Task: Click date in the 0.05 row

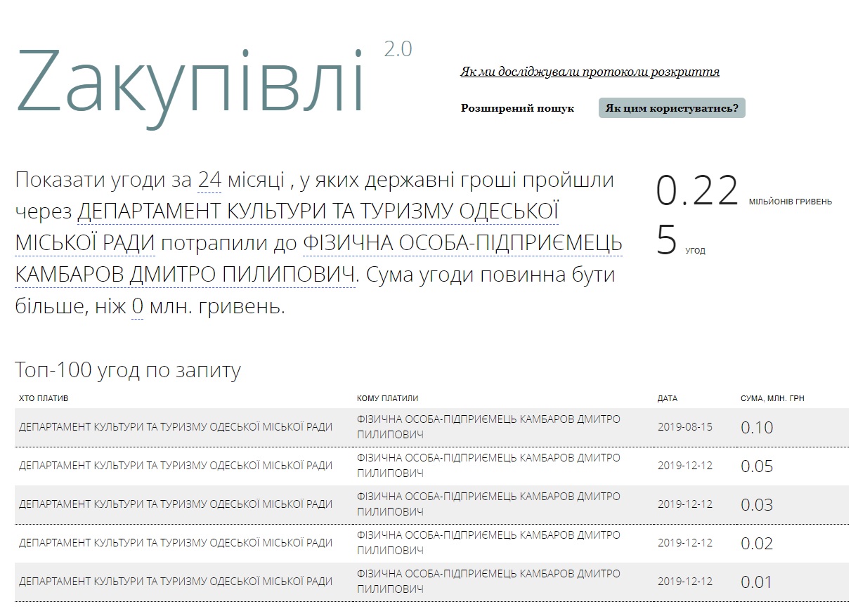Action: click(x=684, y=466)
